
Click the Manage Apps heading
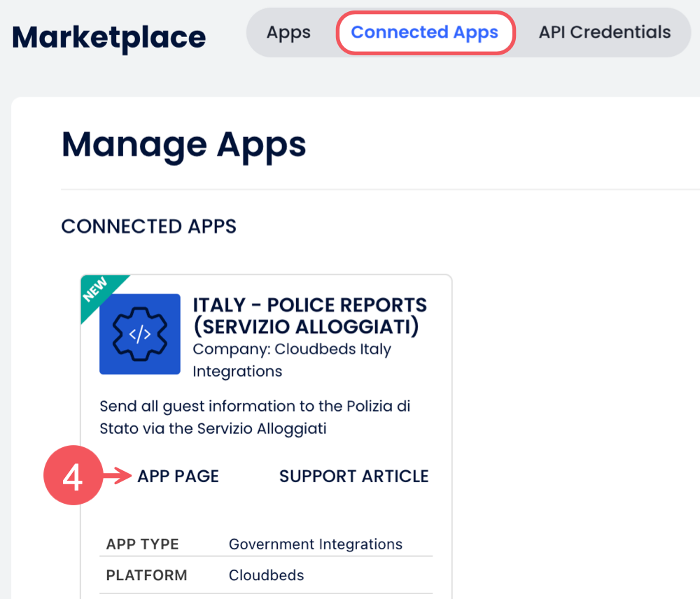183,144
